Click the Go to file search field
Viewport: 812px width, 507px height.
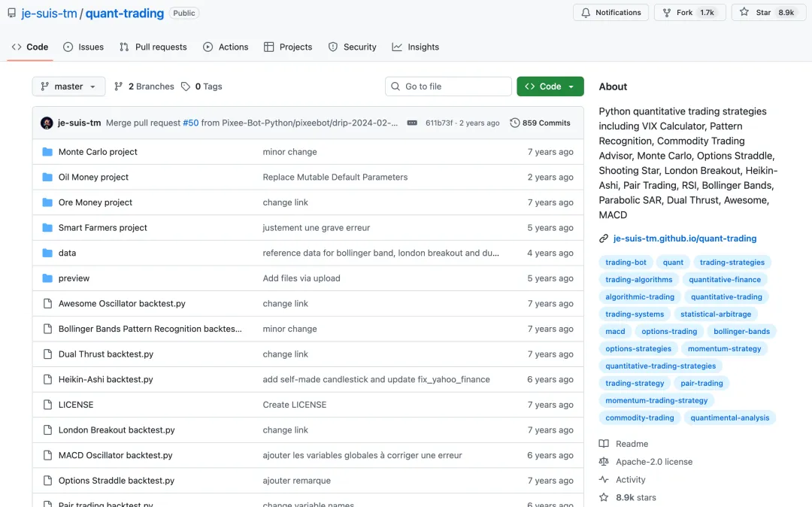pos(448,87)
